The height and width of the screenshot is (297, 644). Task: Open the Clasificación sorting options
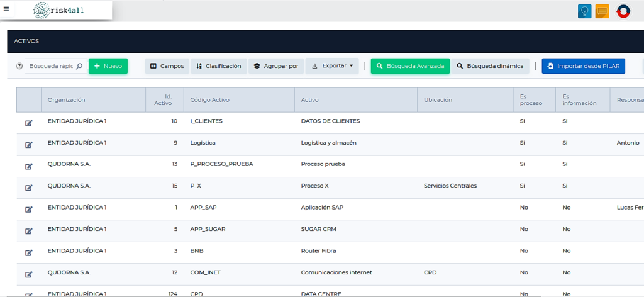click(x=218, y=66)
